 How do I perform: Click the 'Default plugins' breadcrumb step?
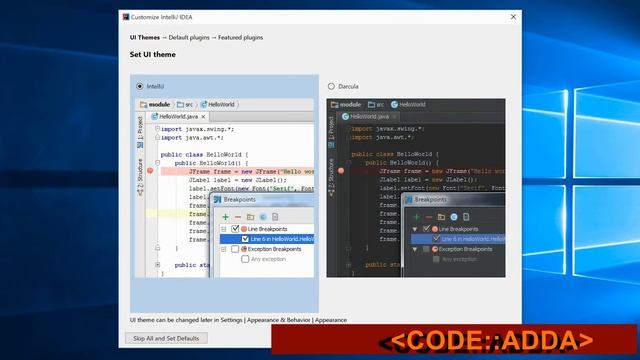coord(189,37)
